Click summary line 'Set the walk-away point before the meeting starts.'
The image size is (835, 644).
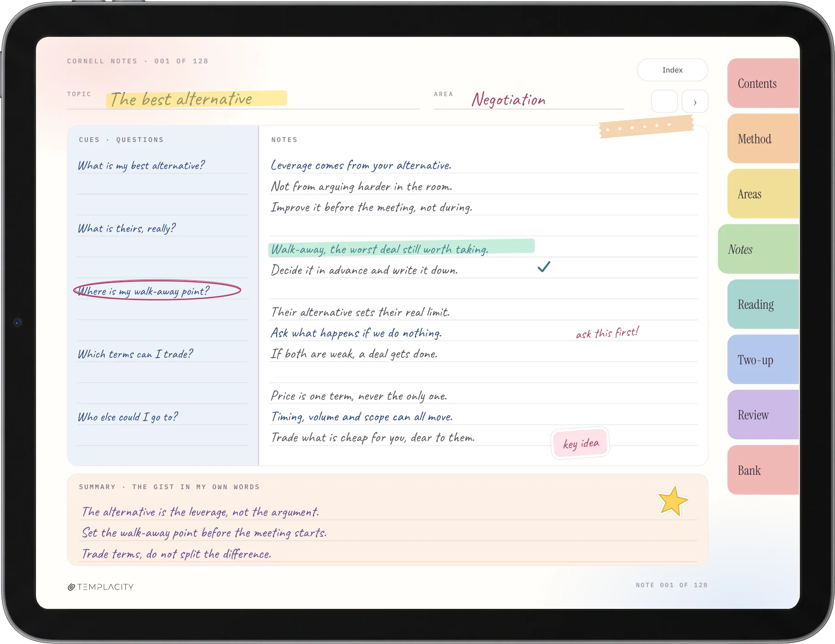(204, 533)
